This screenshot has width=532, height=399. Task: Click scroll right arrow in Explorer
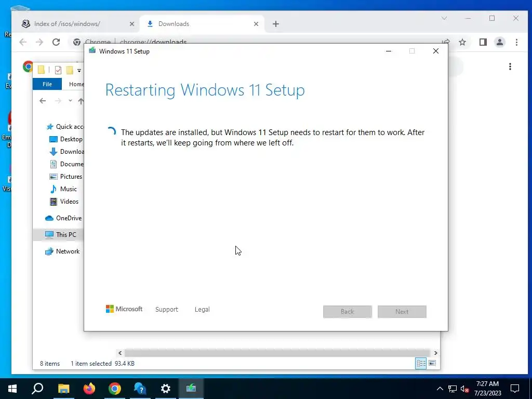coord(436,353)
